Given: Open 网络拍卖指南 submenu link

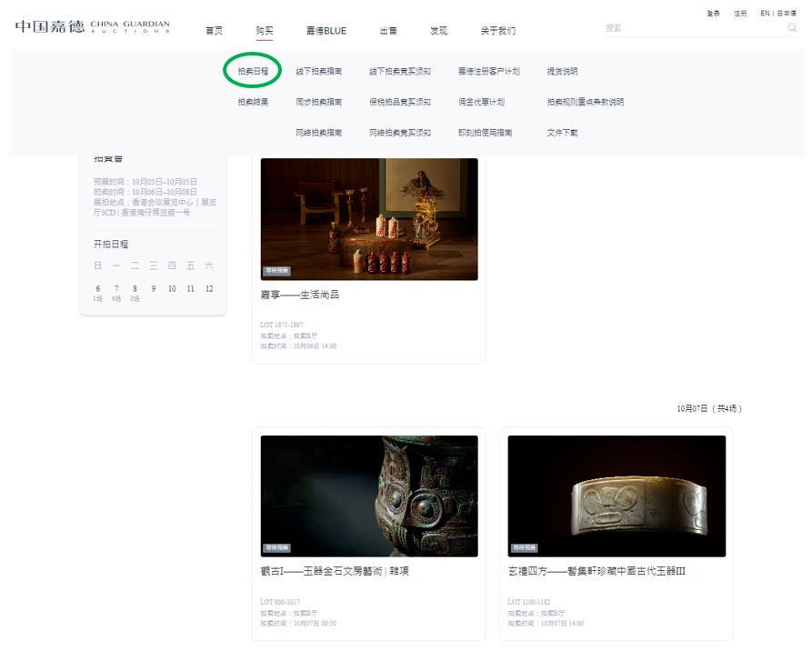Looking at the screenshot, I should 319,133.
